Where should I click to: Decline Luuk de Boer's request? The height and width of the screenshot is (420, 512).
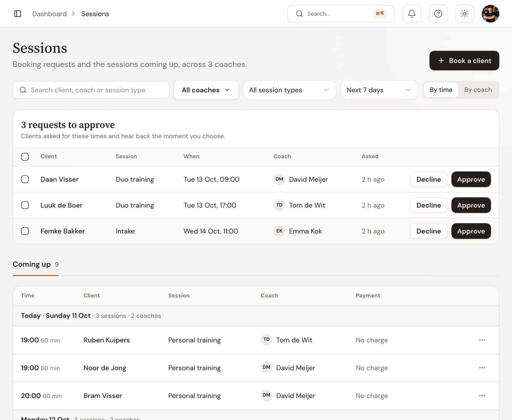[x=429, y=205]
